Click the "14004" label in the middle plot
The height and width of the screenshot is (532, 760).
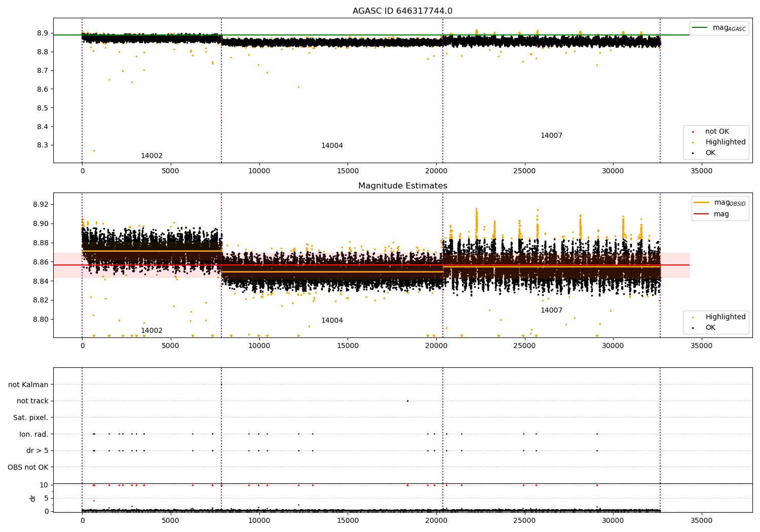(x=332, y=321)
